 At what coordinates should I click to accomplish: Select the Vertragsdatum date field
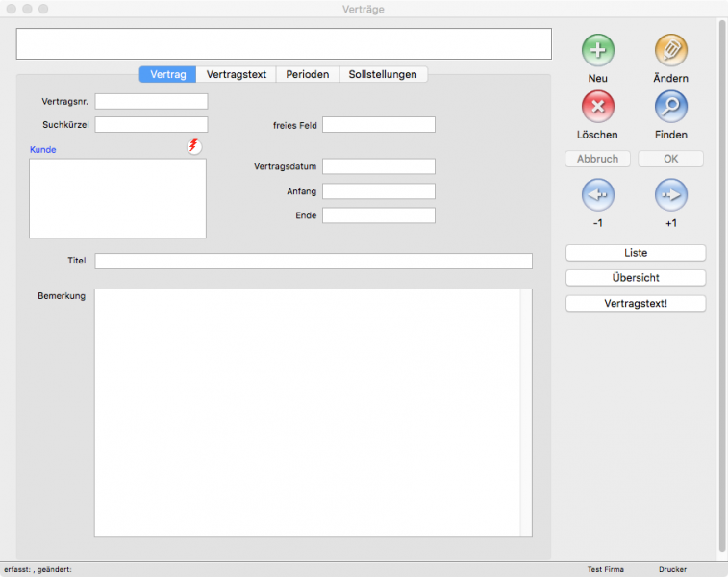378,166
